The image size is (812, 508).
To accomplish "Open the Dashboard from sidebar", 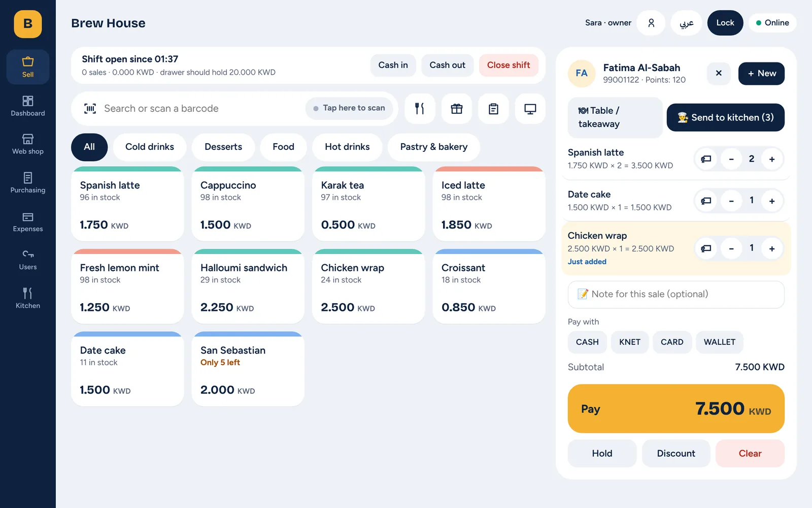I will tap(28, 106).
